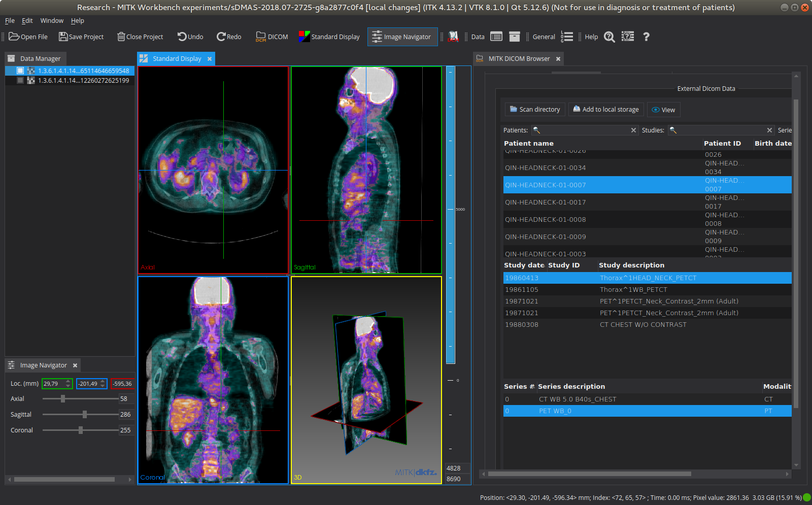
Task: Click the Redo toolbar icon
Action: [x=228, y=37]
